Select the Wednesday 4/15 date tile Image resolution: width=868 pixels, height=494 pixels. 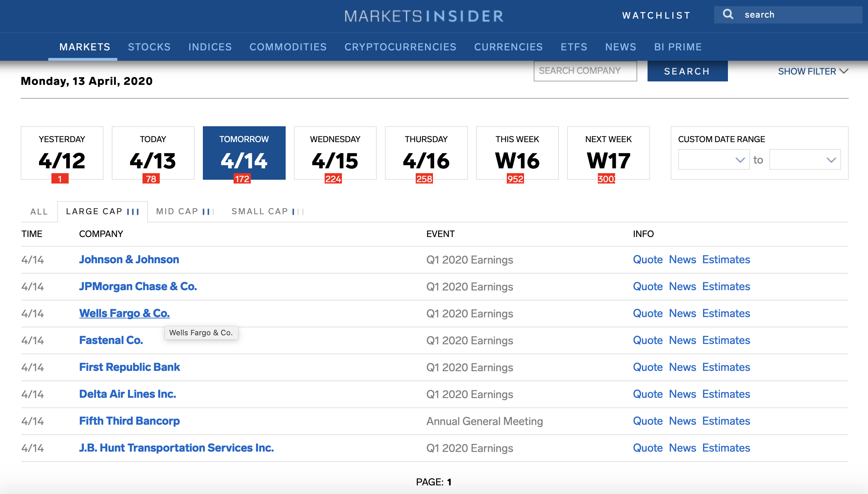[x=335, y=153]
